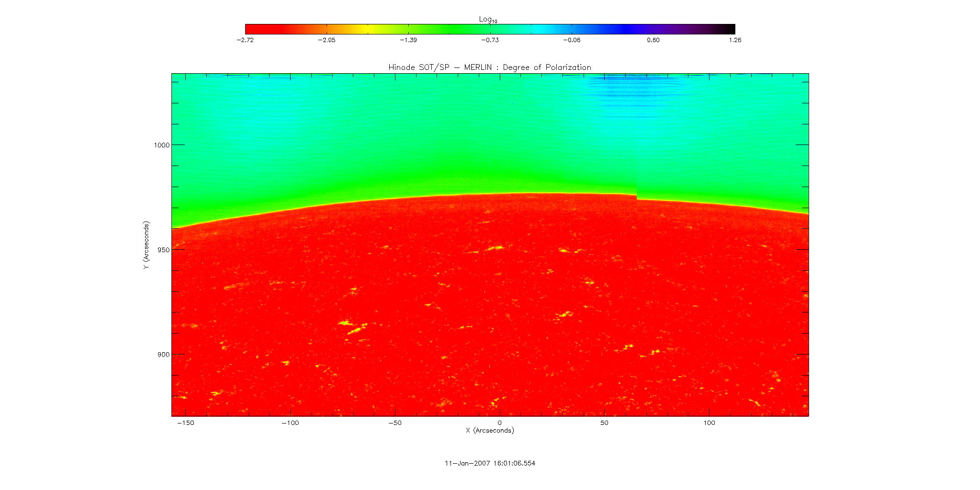Viewport: 980px width, 490px height.
Task: Click the timestamp '11-Jan-2007 16:01:06.554'
Action: [x=490, y=463]
